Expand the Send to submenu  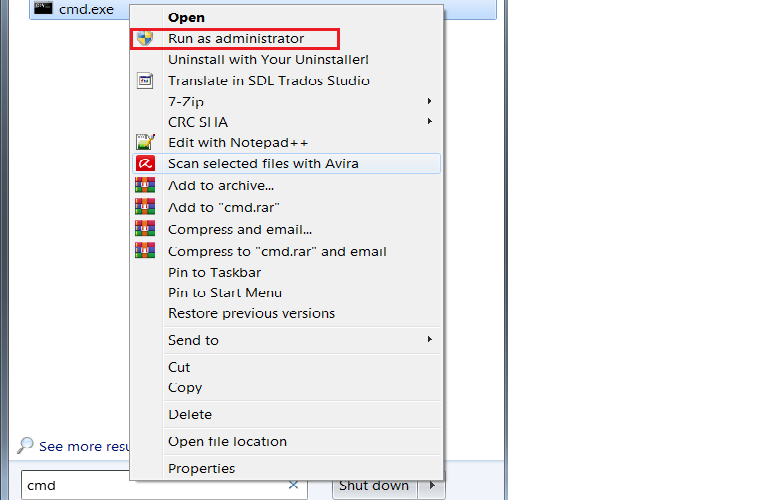coord(430,340)
